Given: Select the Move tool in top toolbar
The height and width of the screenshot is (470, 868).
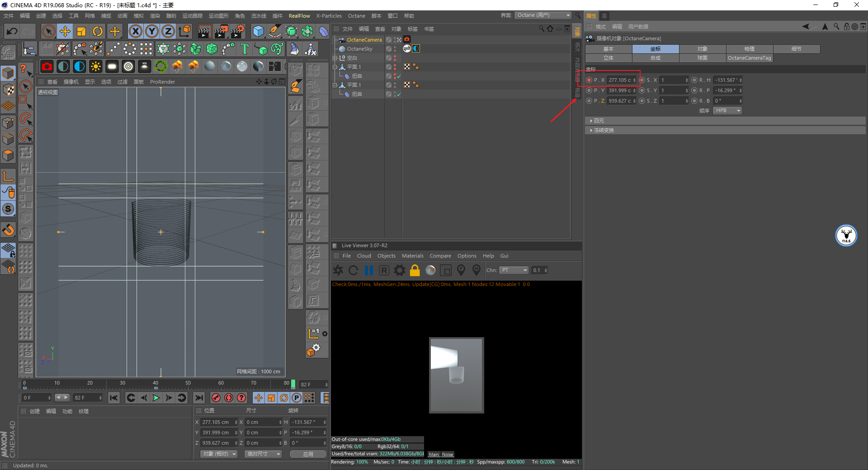Looking at the screenshot, I should click(x=65, y=31).
